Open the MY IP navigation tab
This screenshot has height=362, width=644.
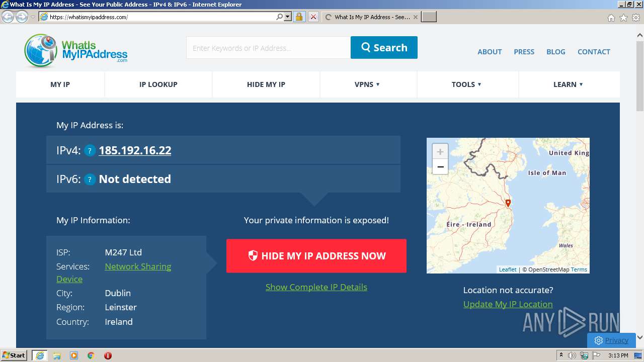[x=60, y=84]
